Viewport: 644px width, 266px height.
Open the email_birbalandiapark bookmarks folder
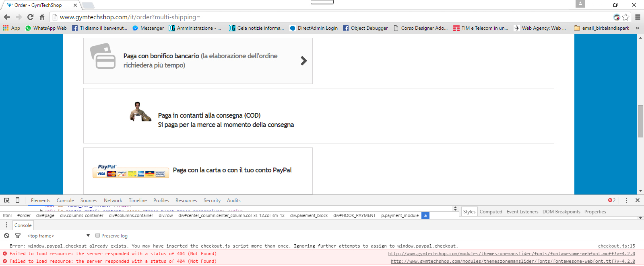click(x=601, y=28)
